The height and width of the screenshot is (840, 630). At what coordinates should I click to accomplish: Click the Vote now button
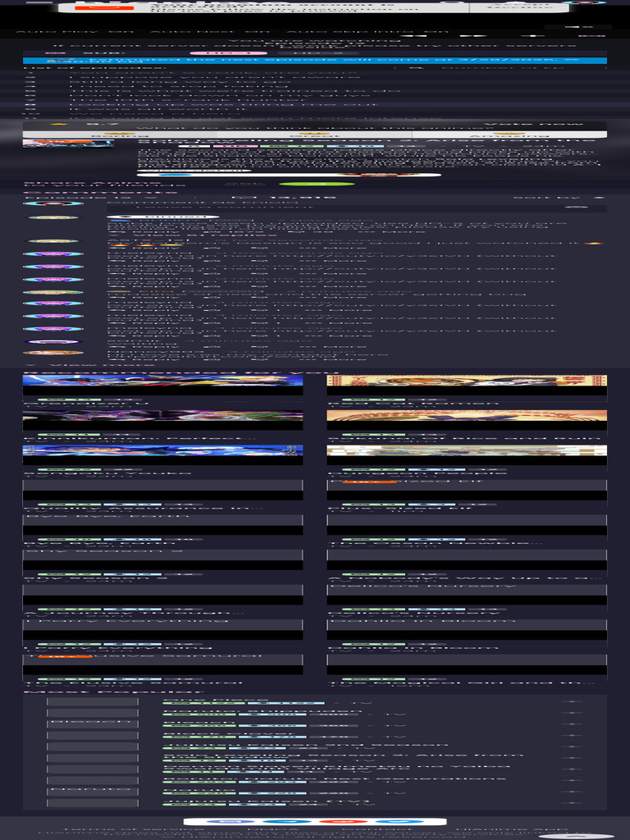[533, 125]
